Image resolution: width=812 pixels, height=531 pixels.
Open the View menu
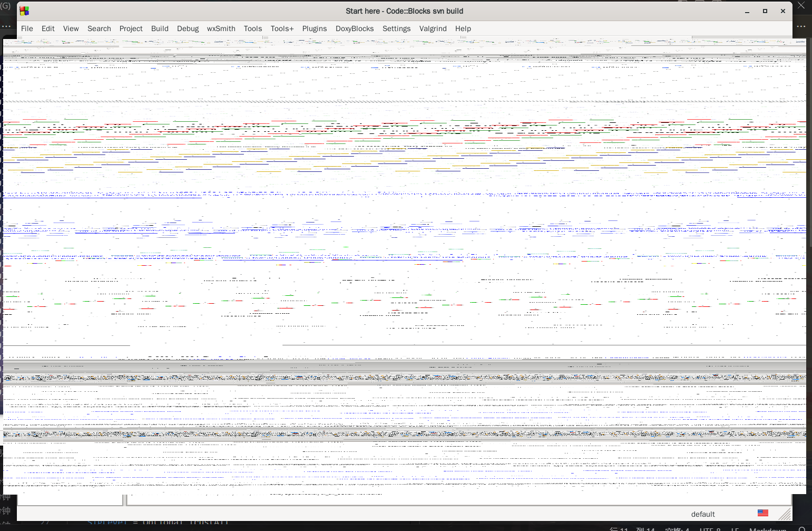(71, 28)
